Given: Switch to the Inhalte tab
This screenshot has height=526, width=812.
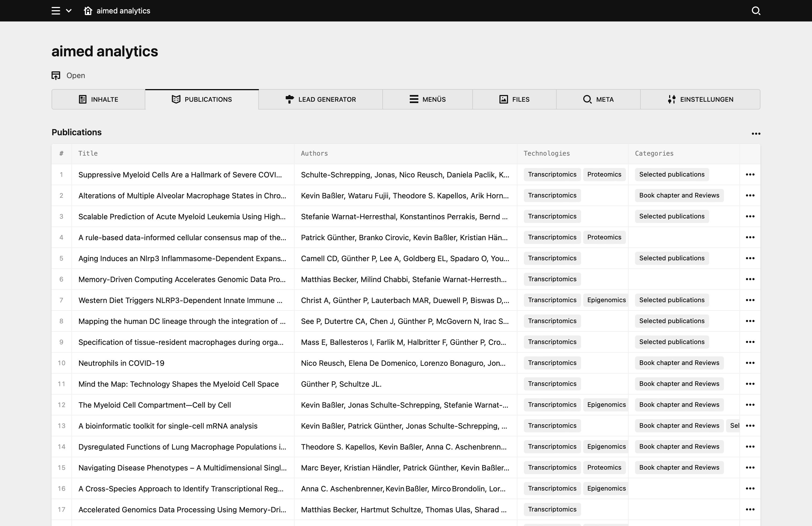Looking at the screenshot, I should [98, 99].
